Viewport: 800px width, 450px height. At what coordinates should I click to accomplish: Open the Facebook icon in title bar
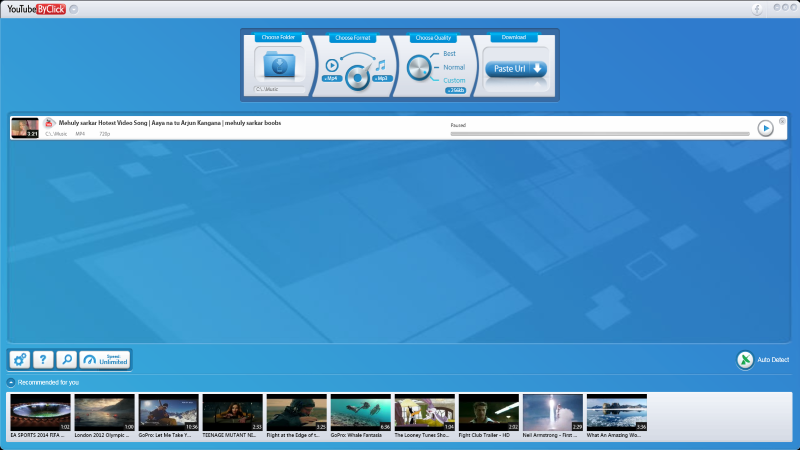[757, 9]
